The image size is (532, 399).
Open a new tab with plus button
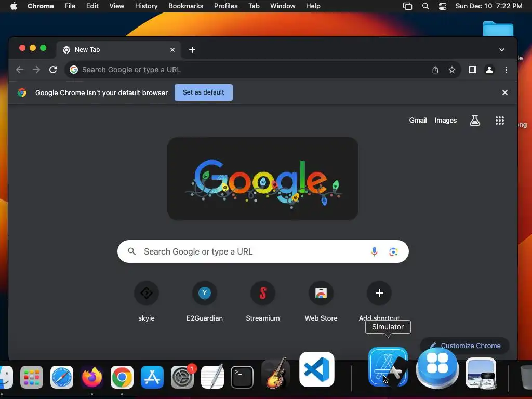point(192,50)
